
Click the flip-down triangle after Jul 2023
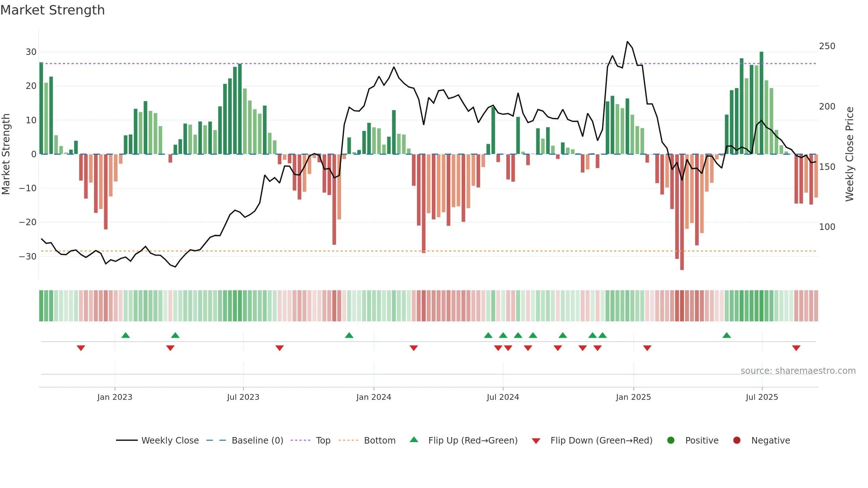click(280, 348)
